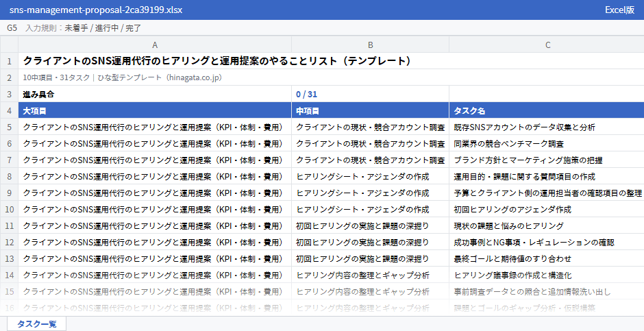Select cell 既存SNSアカウントのデータ収集と分析
Image resolution: width=644 pixels, height=331 pixels.
(x=547, y=127)
